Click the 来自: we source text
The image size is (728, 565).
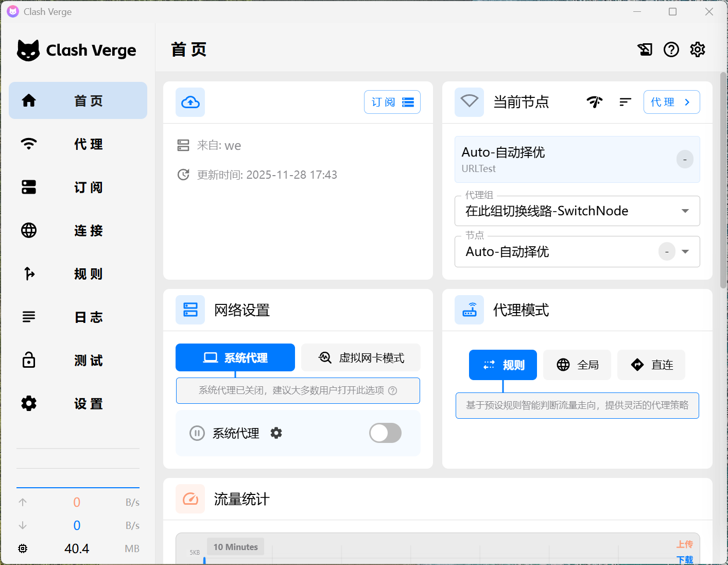pyautogui.click(x=219, y=145)
